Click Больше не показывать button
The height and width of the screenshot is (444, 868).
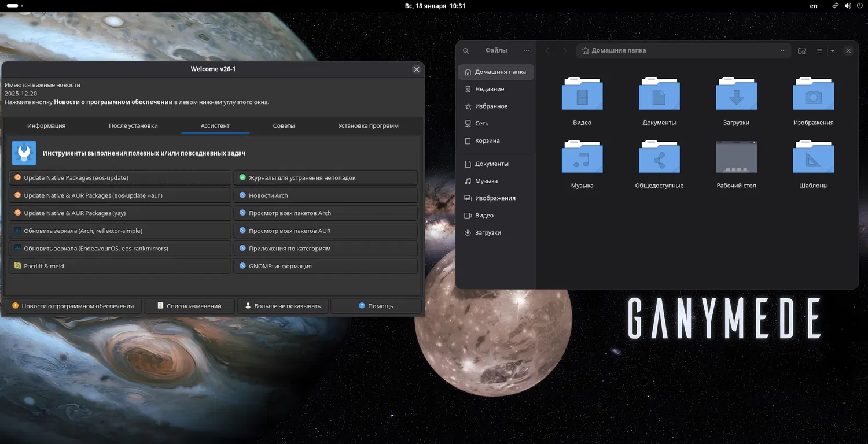[x=282, y=306]
